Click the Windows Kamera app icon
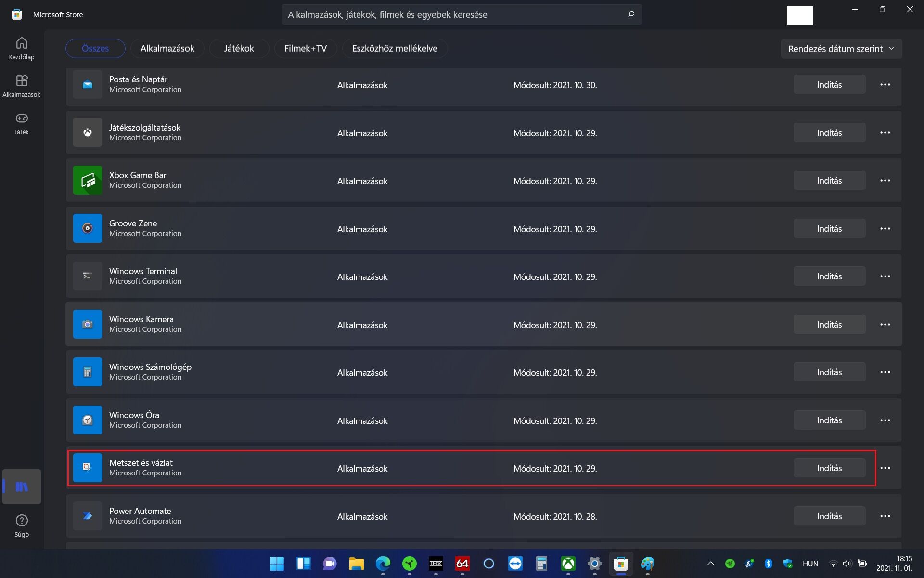This screenshot has height=578, width=924. pos(88,324)
